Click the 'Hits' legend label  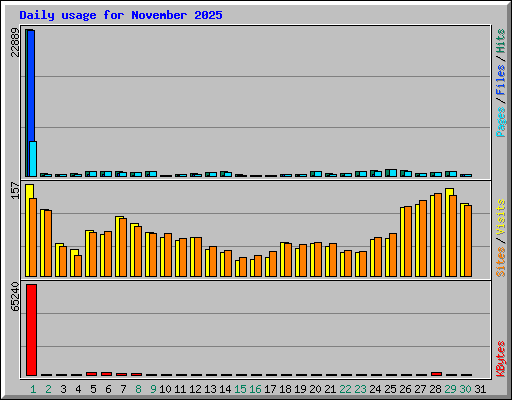501,41
